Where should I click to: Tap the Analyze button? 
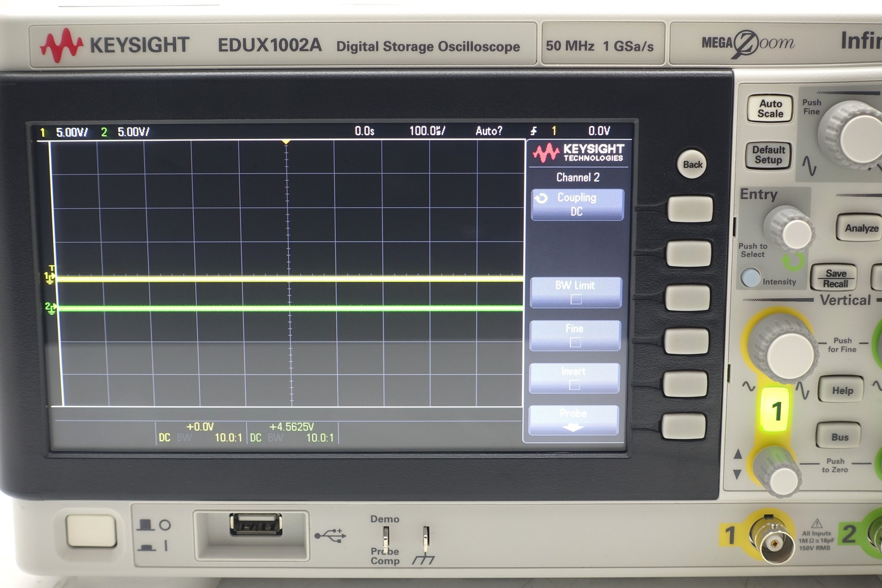(x=860, y=227)
